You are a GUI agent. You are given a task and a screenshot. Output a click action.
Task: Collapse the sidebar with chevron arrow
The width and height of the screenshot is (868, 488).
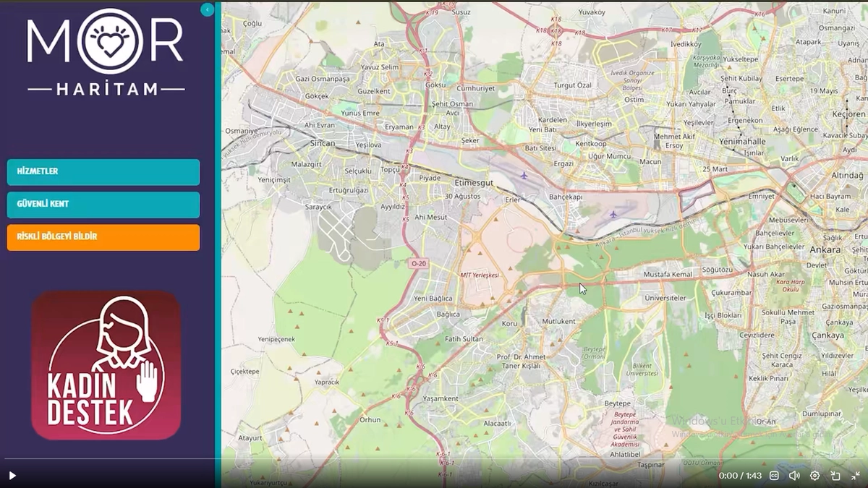208,9
